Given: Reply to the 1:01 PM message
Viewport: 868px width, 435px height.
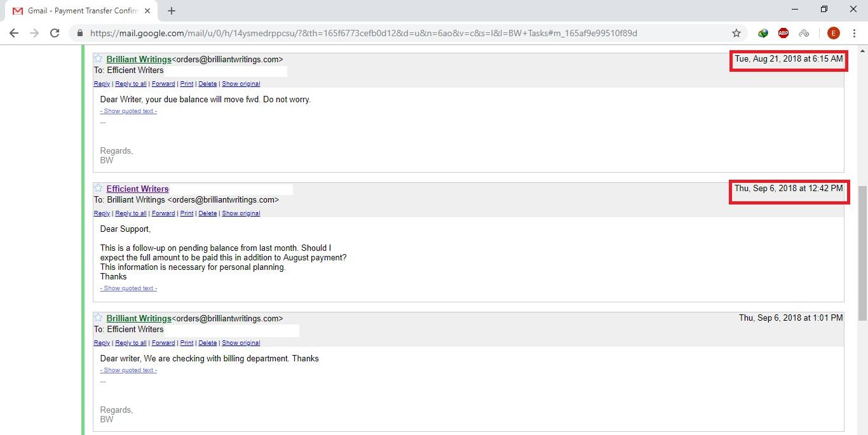Looking at the screenshot, I should pos(102,343).
